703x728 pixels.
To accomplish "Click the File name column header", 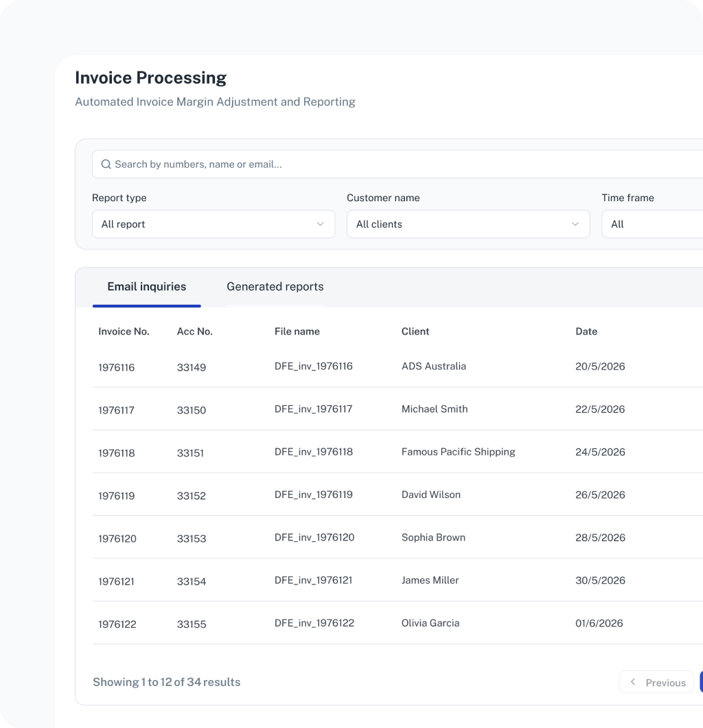I will [x=297, y=332].
